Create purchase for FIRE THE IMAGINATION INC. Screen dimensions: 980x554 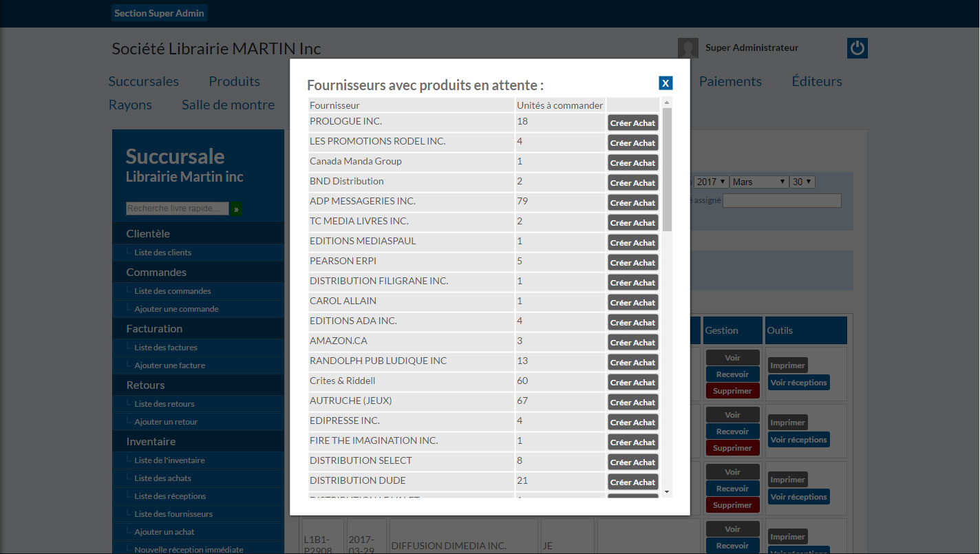point(632,443)
